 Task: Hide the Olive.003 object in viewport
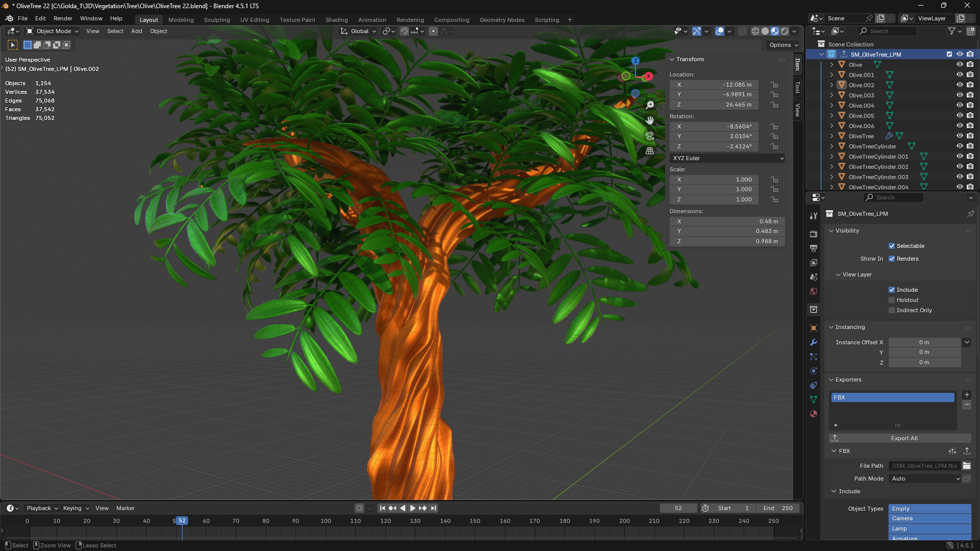coord(960,95)
